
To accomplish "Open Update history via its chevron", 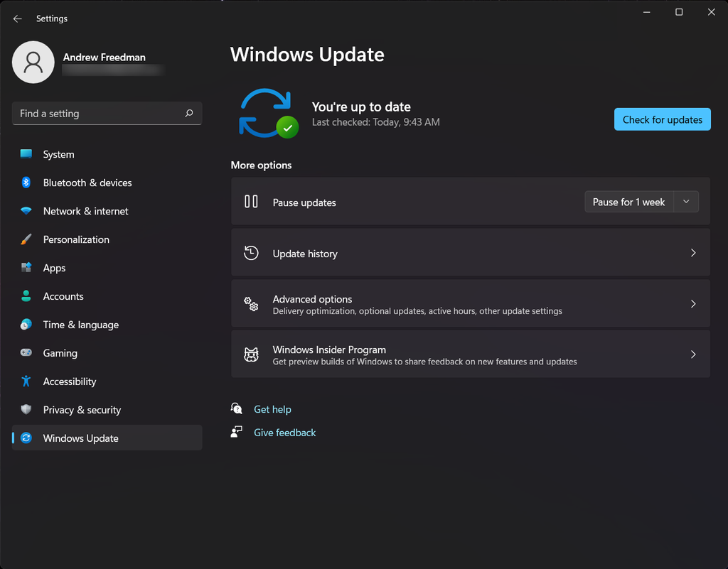I will [692, 253].
